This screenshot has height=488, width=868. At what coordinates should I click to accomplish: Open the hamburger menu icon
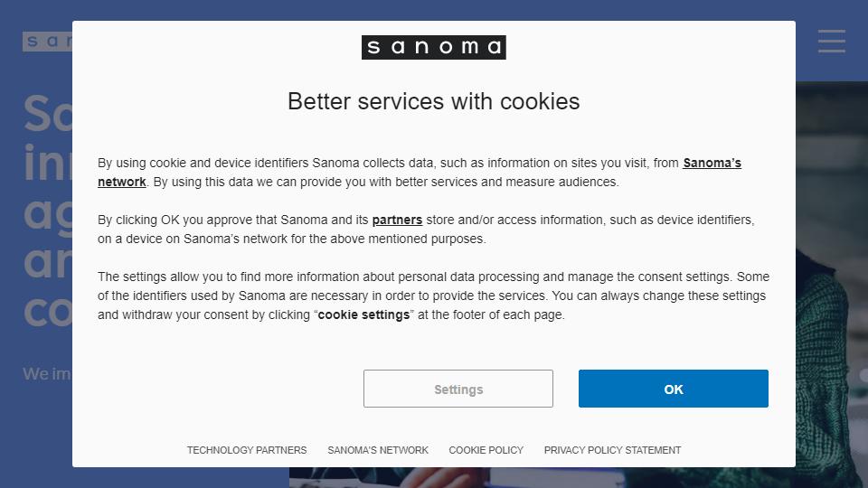(x=832, y=42)
